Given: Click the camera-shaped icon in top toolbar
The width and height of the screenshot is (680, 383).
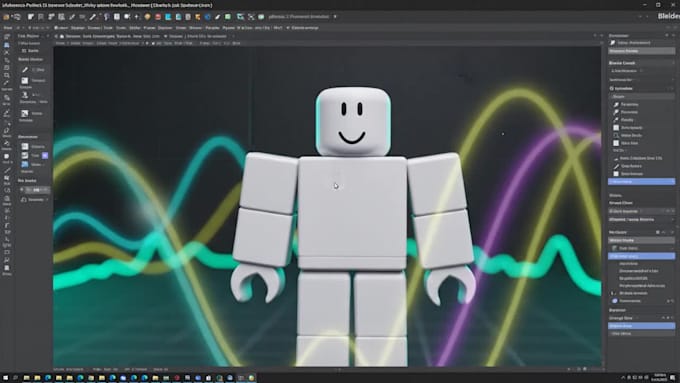Looking at the screenshot, I should click(x=127, y=16).
